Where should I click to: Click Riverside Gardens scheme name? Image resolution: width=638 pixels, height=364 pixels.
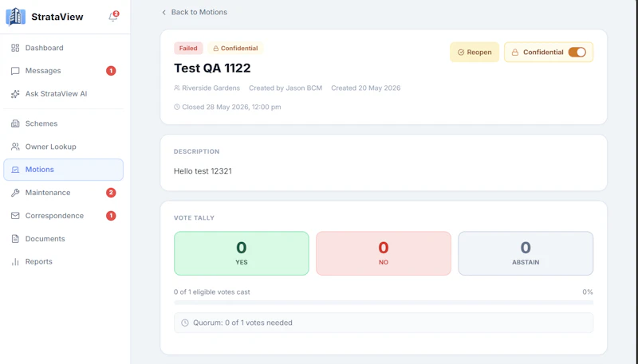211,88
